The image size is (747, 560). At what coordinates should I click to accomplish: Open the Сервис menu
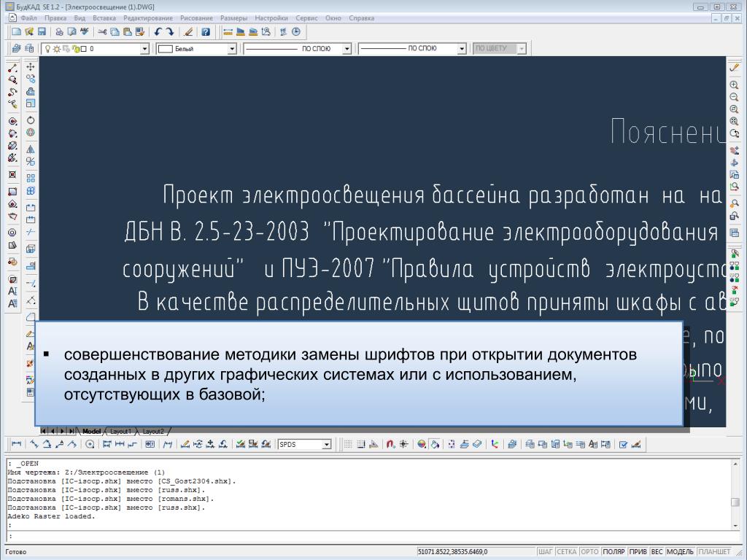coord(306,18)
